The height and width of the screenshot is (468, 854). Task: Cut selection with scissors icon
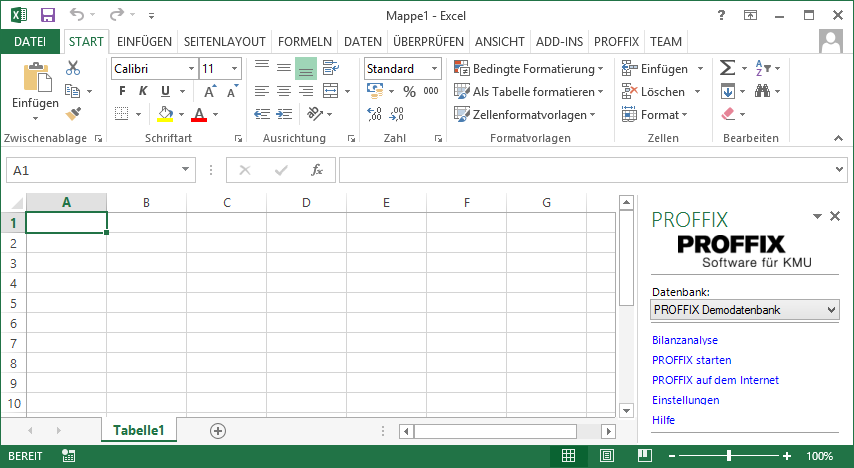[73, 68]
